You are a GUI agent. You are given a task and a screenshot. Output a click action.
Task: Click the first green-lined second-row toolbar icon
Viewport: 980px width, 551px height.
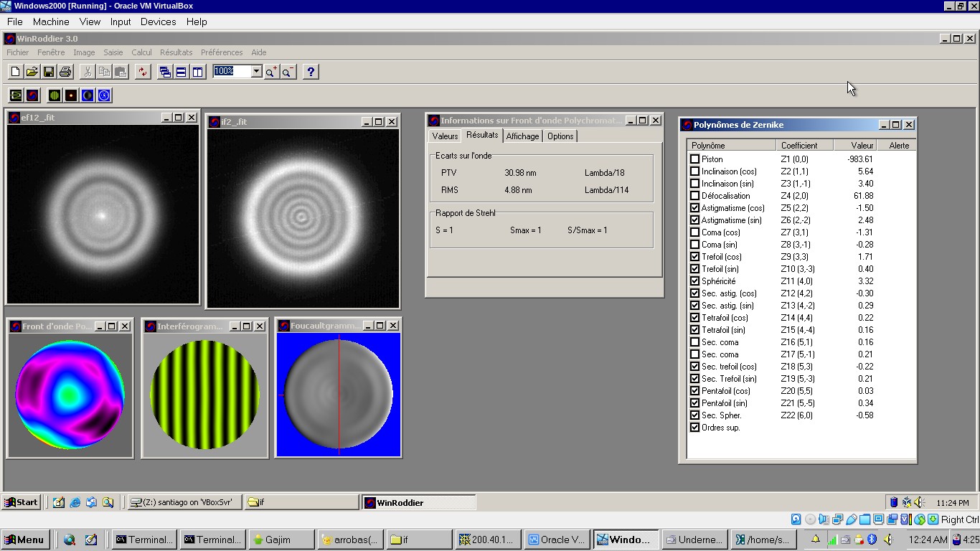point(16,95)
